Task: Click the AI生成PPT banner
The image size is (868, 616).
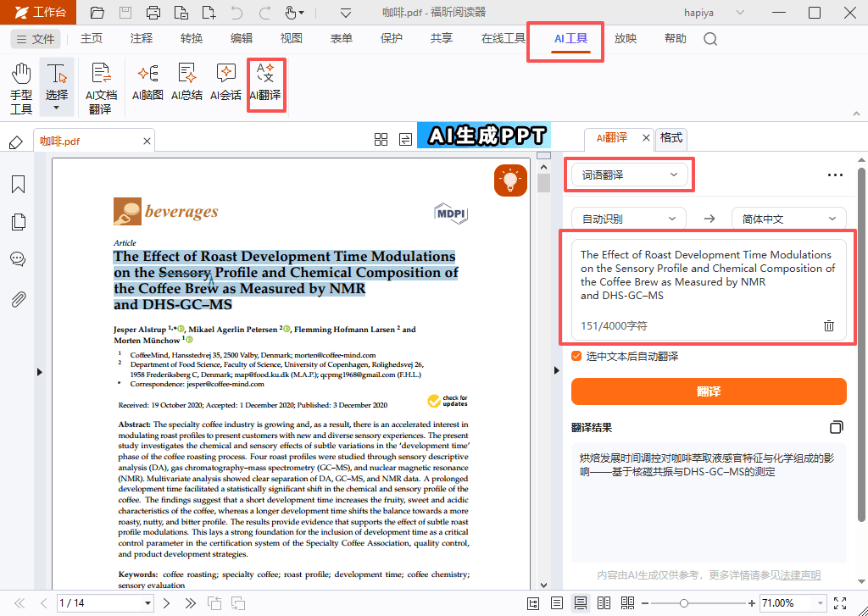Action: click(484, 136)
